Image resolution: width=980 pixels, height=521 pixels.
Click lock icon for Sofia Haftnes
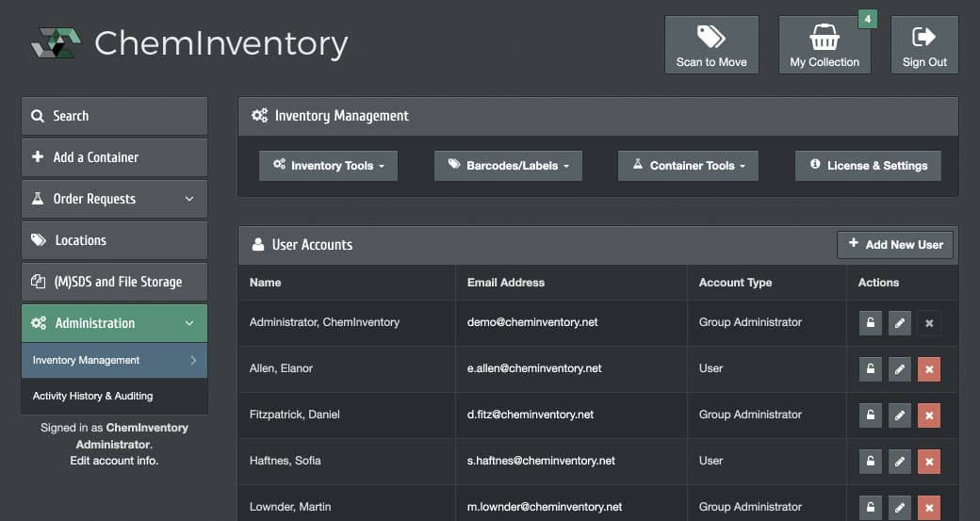click(870, 462)
